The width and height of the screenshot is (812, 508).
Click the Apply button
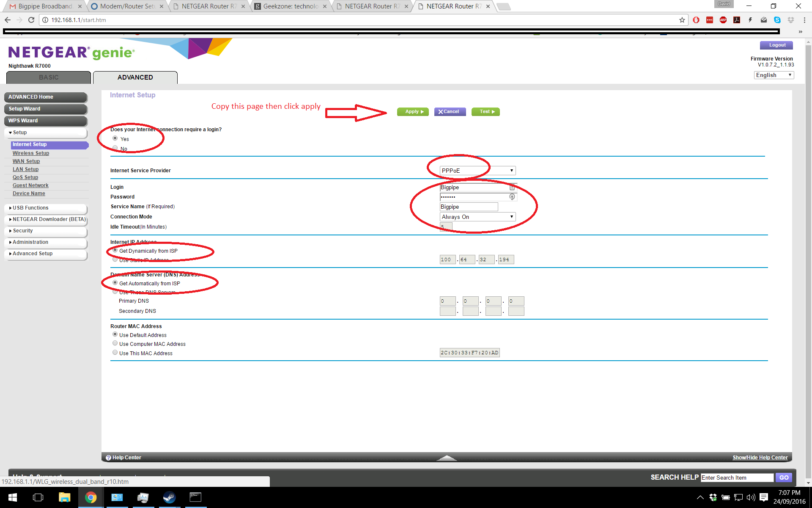click(413, 112)
